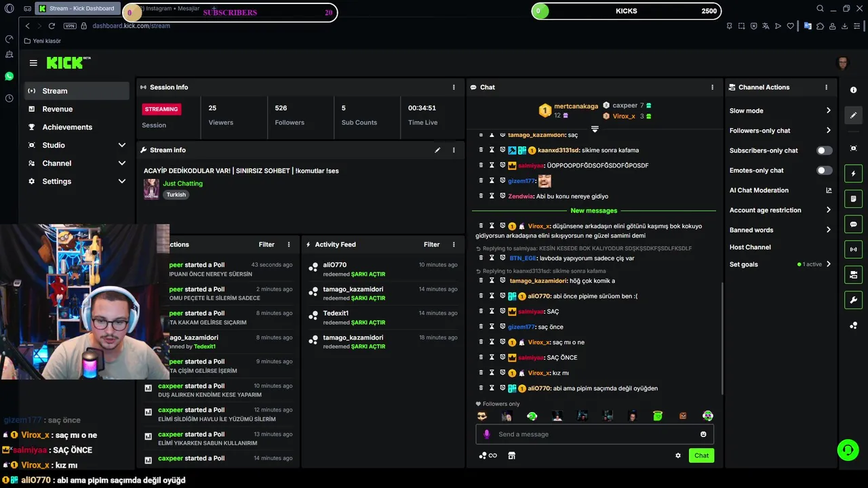Expand the Studio sidebar section
The height and width of the screenshot is (488, 868).
pos(122,145)
